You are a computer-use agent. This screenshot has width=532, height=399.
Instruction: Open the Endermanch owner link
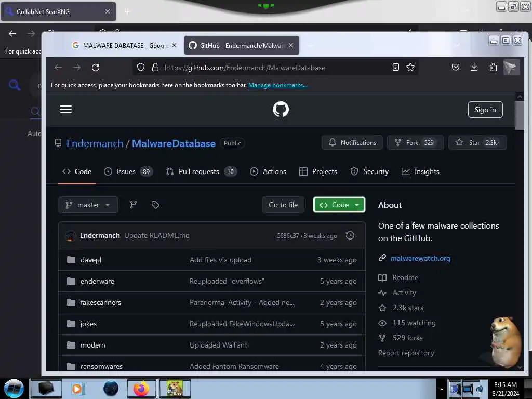(95, 143)
